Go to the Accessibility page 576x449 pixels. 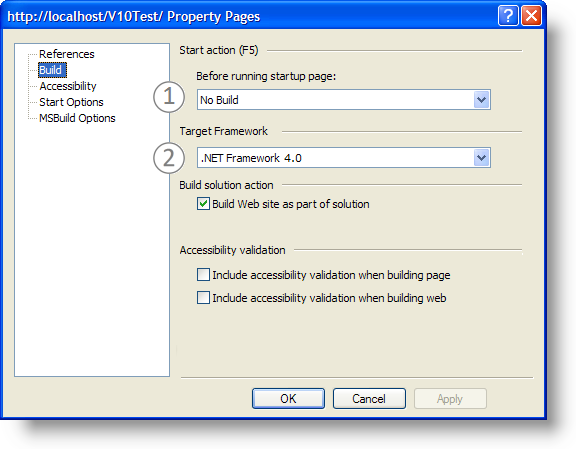(x=68, y=86)
